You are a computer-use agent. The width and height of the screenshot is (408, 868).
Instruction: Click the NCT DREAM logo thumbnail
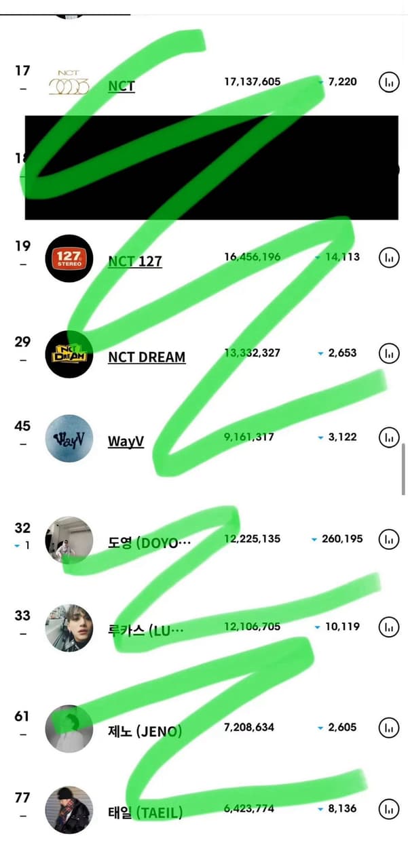tap(69, 353)
